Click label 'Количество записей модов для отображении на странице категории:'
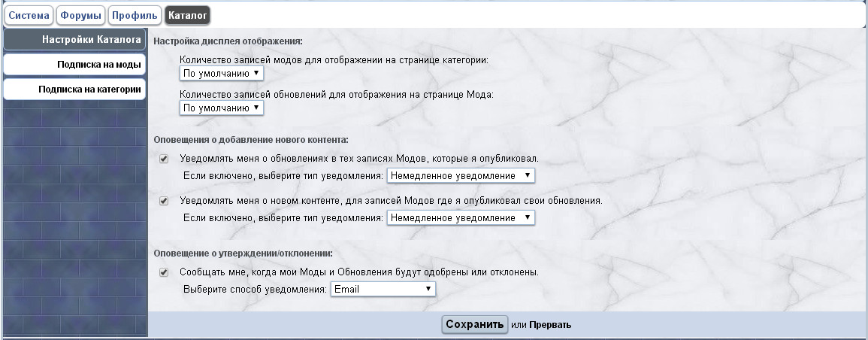868x340 pixels. point(334,60)
